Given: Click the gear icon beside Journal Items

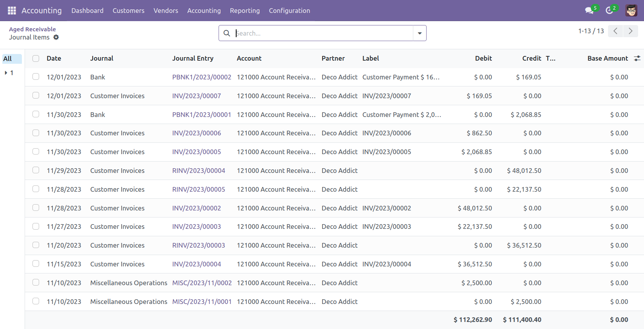Looking at the screenshot, I should point(56,37).
